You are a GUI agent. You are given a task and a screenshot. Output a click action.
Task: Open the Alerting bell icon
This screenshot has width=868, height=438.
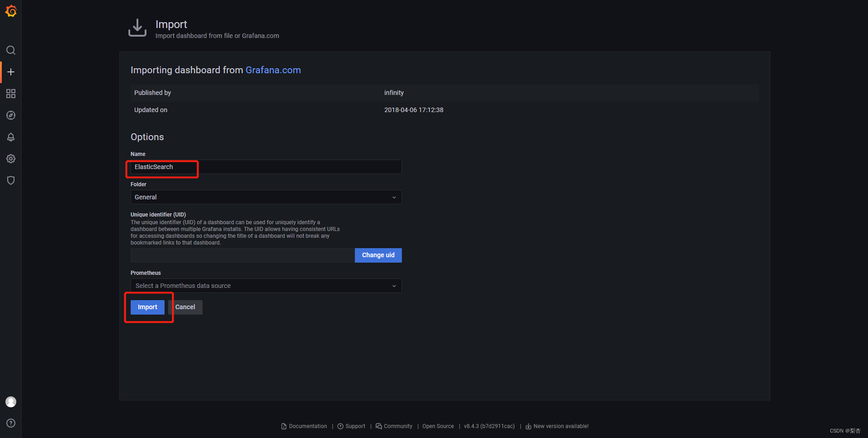(x=11, y=137)
